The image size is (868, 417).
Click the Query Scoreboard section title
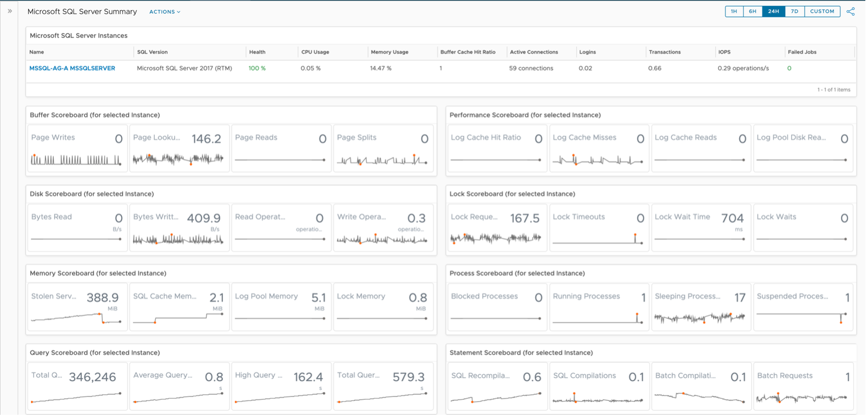pos(95,353)
